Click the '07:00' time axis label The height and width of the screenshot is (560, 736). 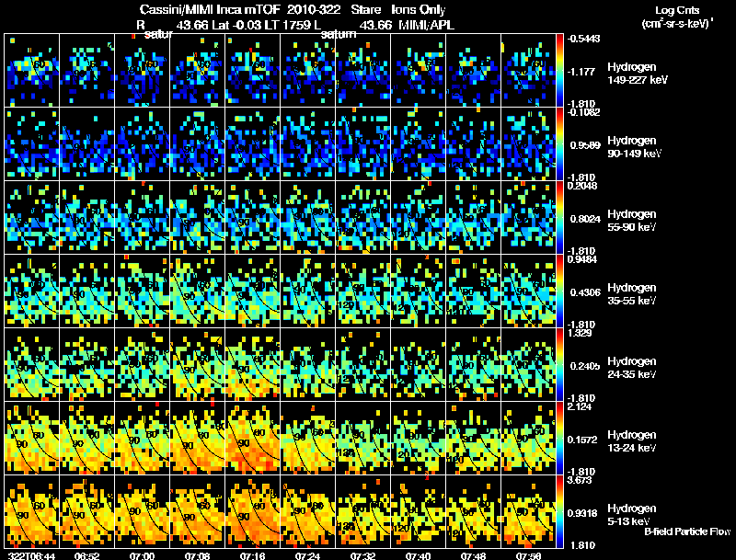click(x=143, y=555)
